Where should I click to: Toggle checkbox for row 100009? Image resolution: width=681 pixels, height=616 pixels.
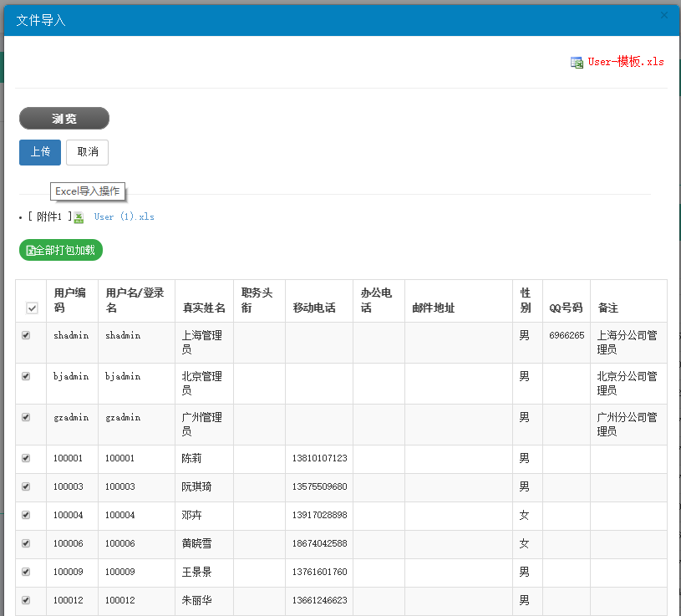click(26, 571)
